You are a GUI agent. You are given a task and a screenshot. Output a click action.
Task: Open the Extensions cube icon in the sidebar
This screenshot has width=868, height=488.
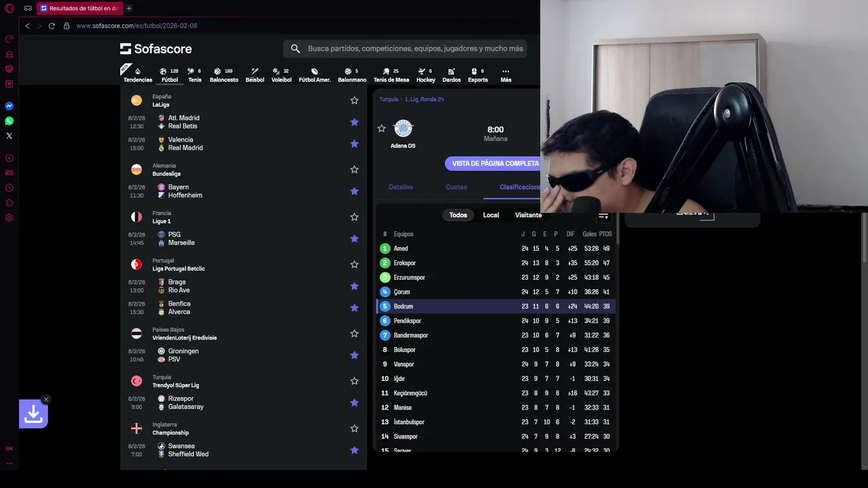9,203
